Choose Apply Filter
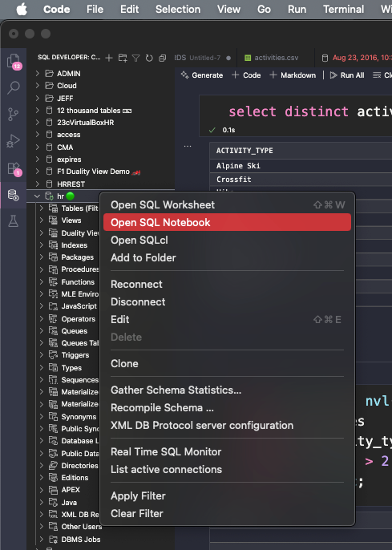392x550 pixels. 227,496
